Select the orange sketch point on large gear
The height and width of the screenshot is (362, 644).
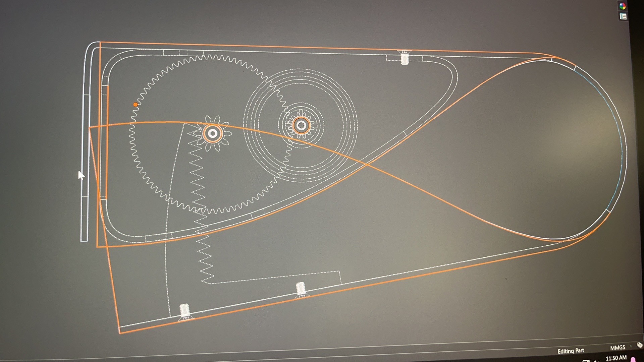[136, 105]
